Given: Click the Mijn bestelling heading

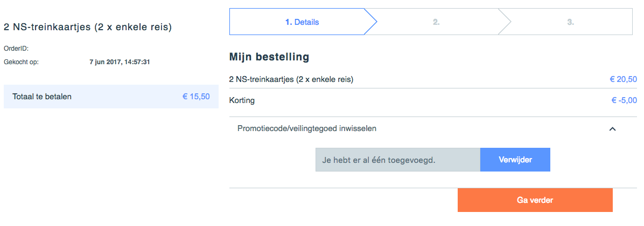Looking at the screenshot, I should pos(269,57).
